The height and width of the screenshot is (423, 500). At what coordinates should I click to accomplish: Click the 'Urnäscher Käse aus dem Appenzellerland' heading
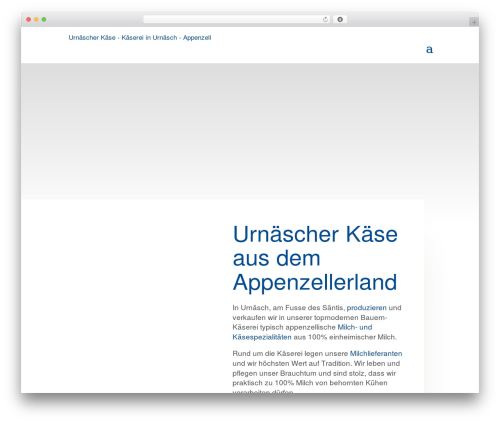315,258
